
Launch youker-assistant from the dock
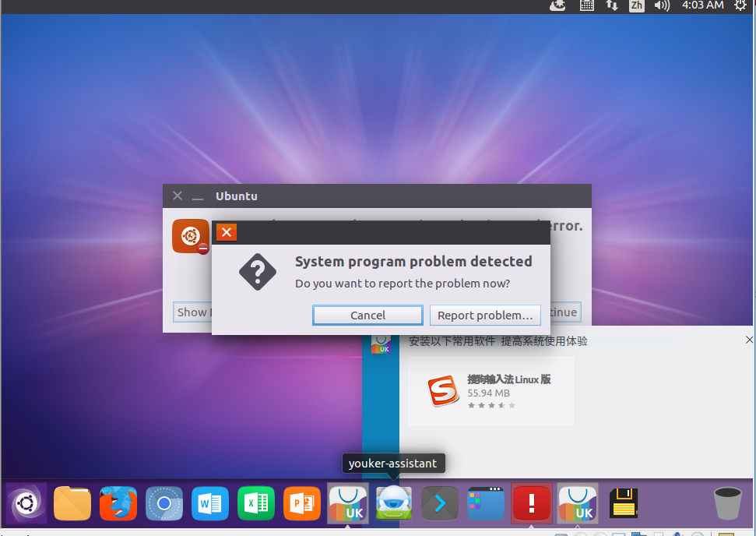pos(393,503)
